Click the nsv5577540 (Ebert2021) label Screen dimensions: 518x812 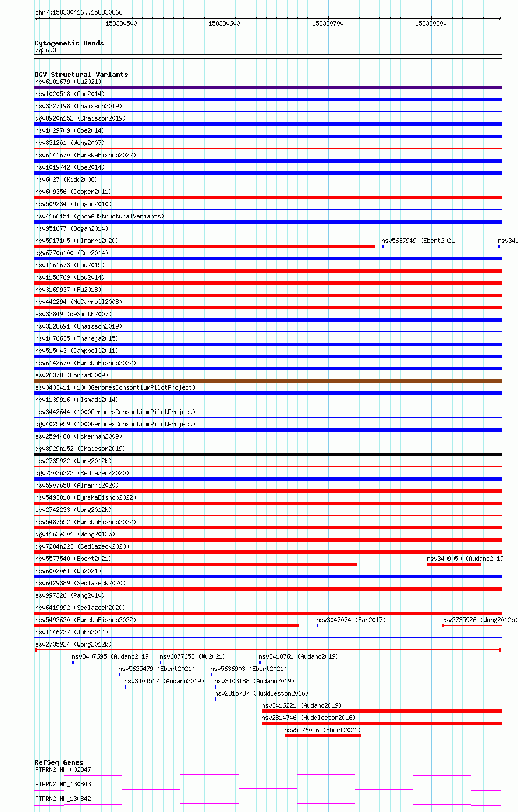tap(73, 559)
